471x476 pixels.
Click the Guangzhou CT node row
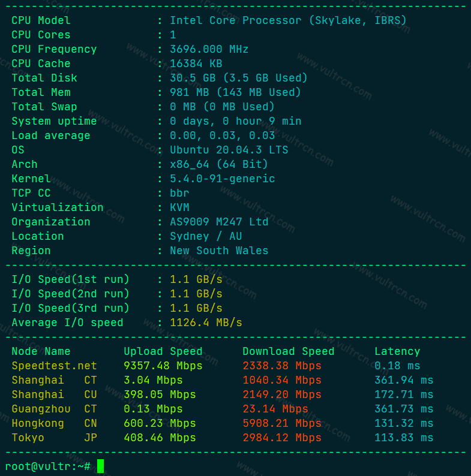coord(222,409)
